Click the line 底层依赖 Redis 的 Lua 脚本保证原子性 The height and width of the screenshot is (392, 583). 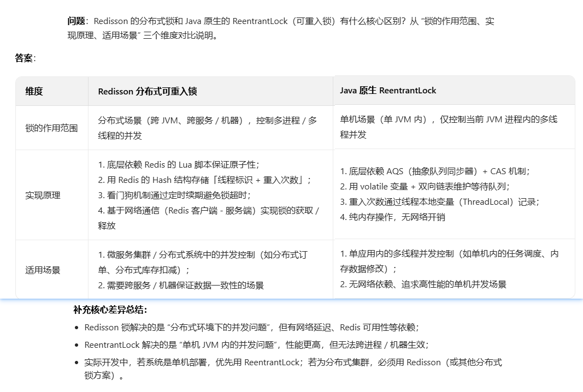point(179,164)
